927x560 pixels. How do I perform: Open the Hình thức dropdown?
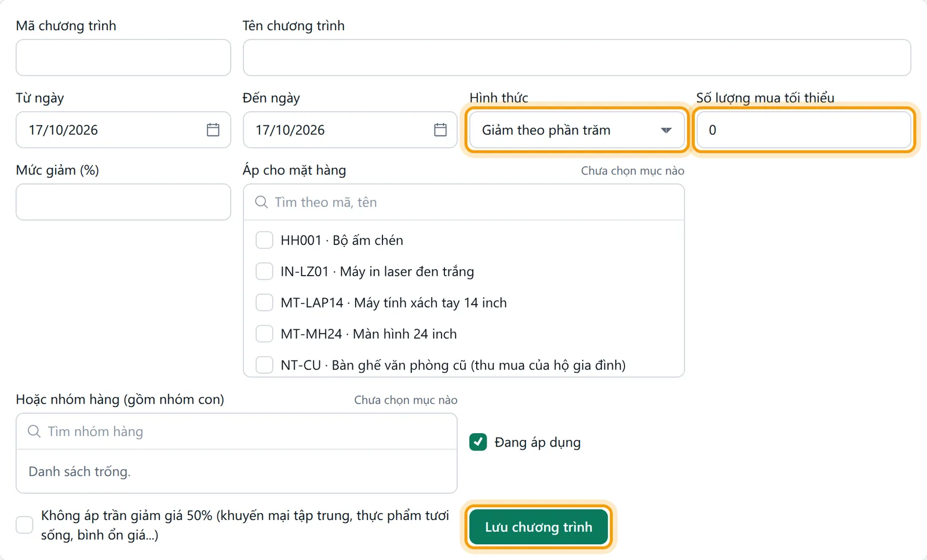(577, 130)
